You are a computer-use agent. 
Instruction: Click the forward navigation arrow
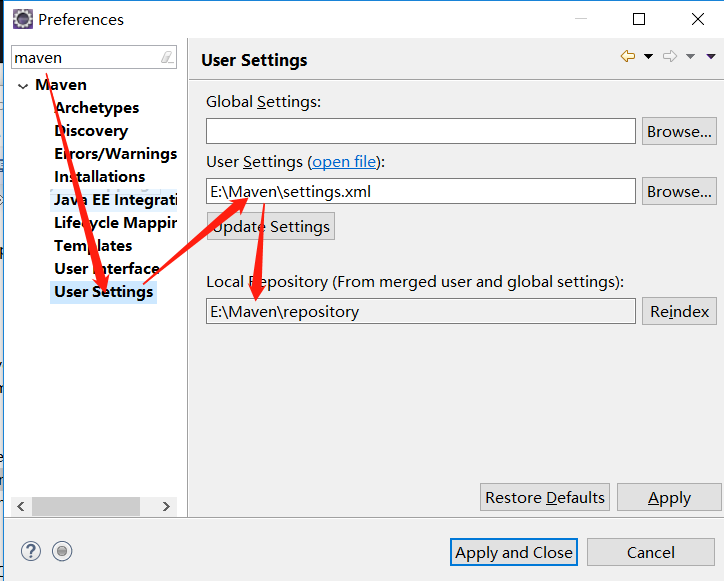click(670, 56)
